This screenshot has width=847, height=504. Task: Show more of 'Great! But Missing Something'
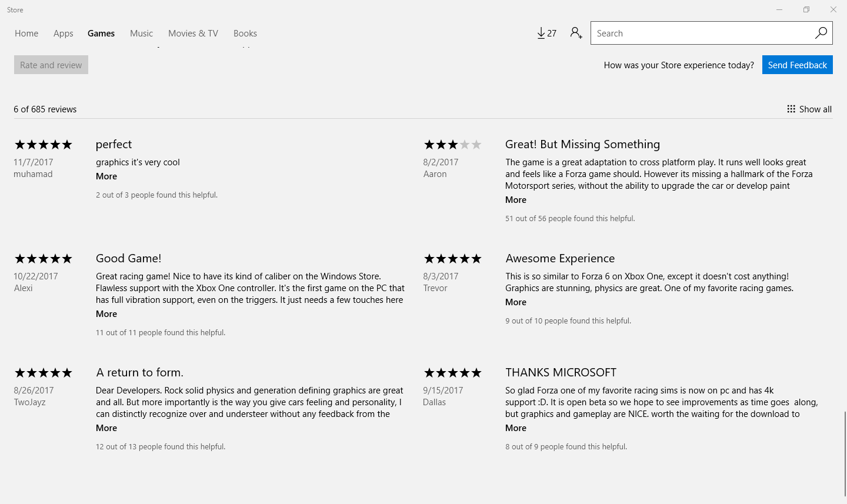516,200
